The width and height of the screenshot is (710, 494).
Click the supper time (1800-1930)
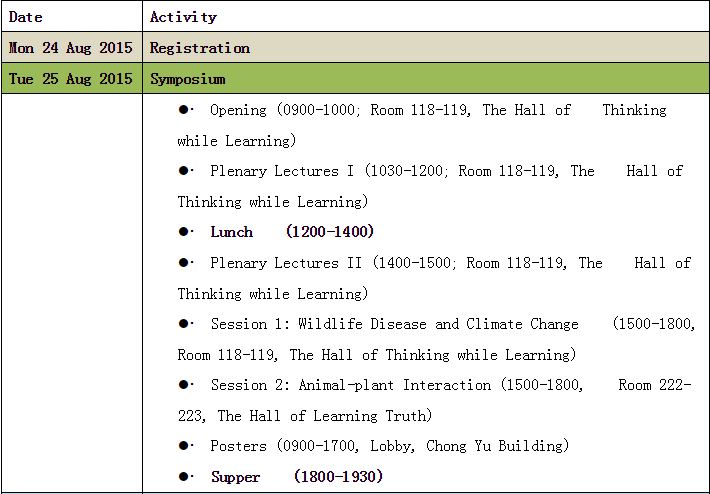coord(338,477)
